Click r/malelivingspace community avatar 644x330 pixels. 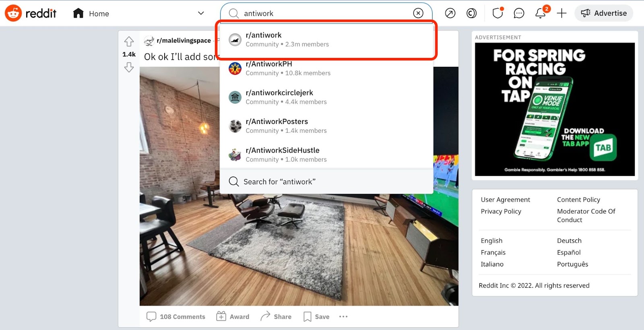[x=149, y=41]
